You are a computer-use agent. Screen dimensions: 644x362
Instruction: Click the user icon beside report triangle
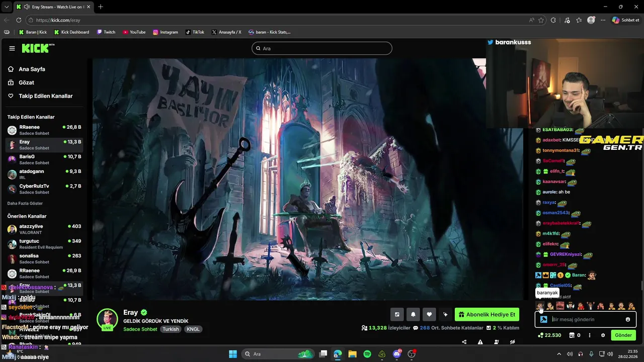pyautogui.click(x=496, y=342)
